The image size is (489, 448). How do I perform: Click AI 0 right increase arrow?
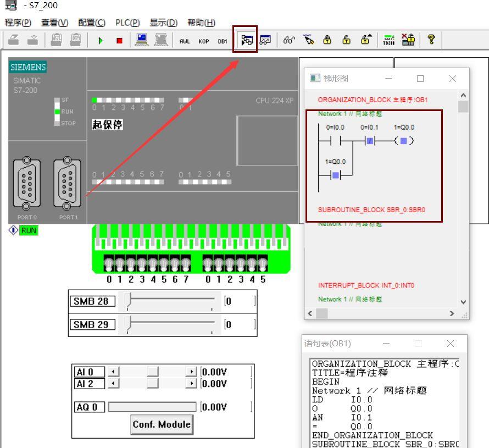click(x=191, y=372)
